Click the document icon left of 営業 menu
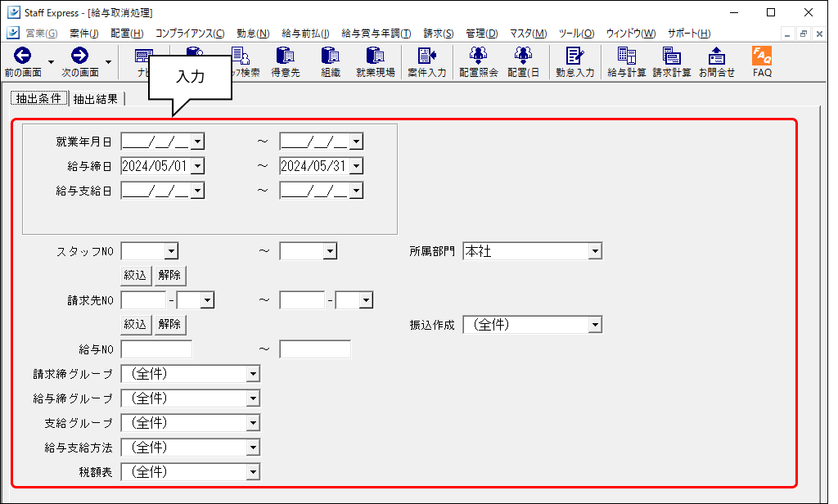 (x=13, y=34)
